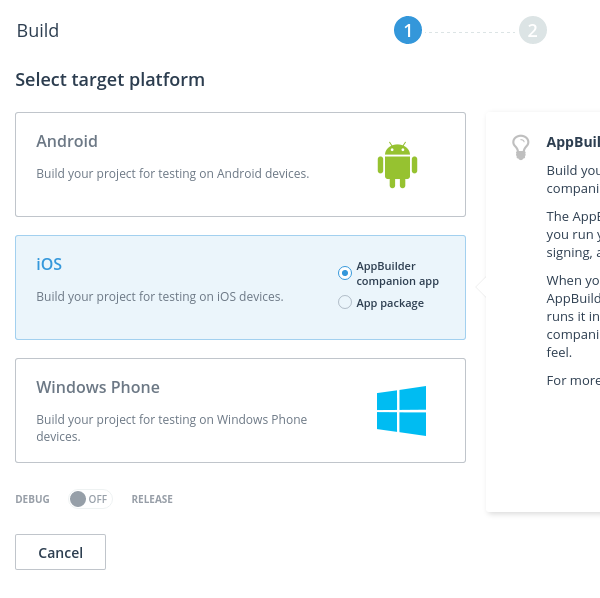Go to wizard step 1 indicator
This screenshot has width=600, height=598.
[x=408, y=30]
